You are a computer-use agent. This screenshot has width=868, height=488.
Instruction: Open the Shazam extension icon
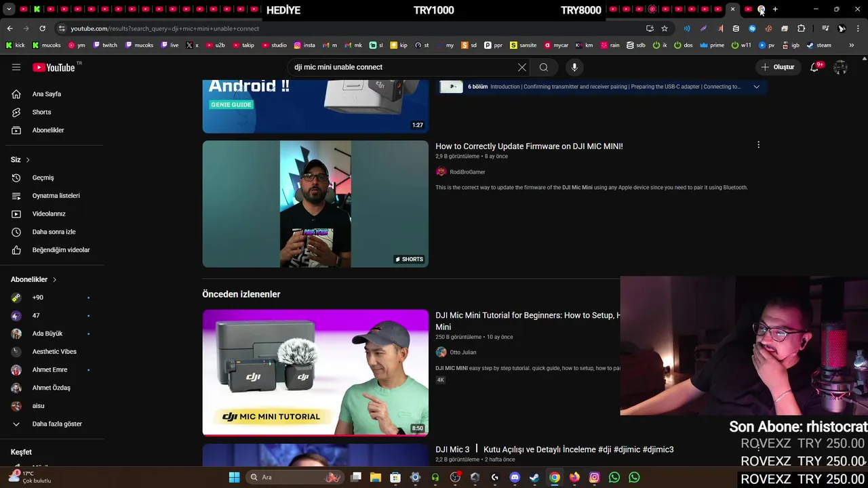752,28
